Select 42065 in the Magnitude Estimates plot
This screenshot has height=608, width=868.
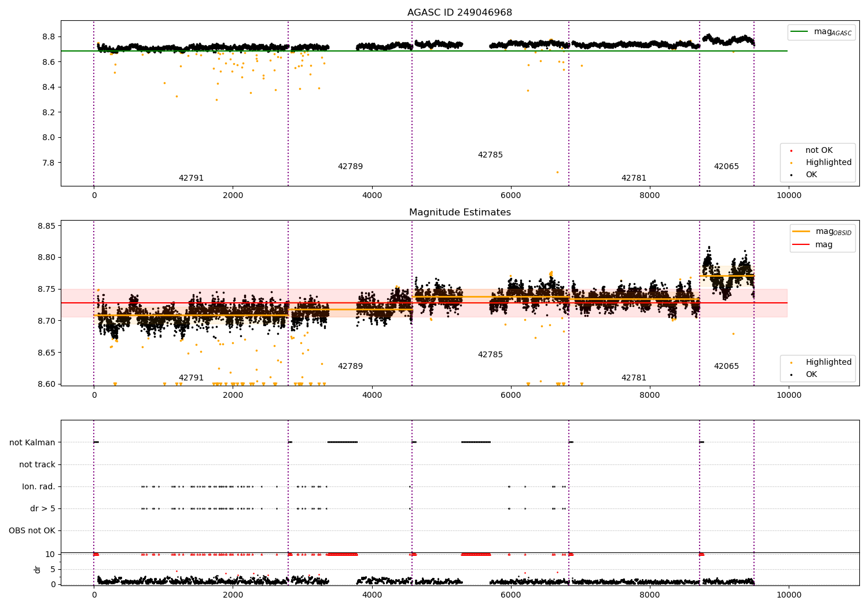pyautogui.click(x=726, y=367)
